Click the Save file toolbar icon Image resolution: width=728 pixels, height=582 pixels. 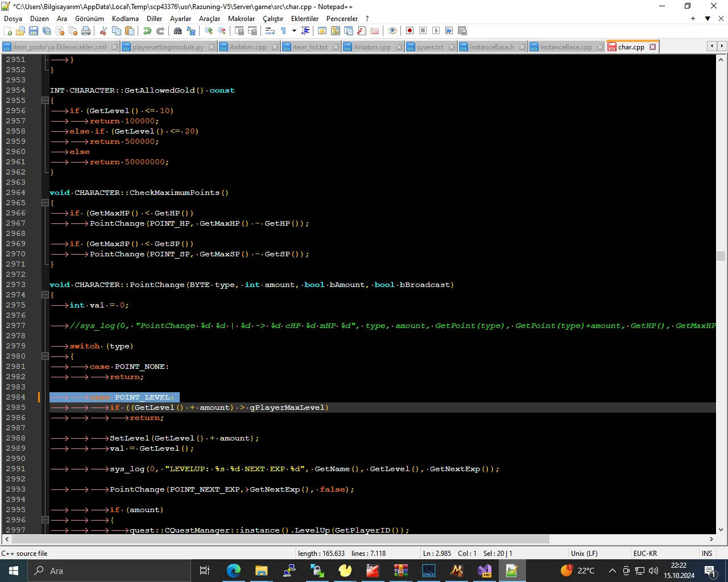click(x=34, y=31)
